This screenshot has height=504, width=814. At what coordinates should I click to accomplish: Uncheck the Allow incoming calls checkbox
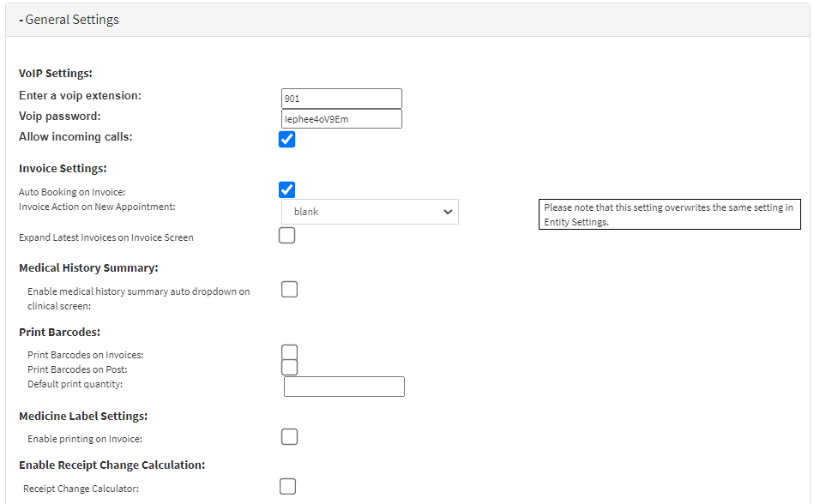point(287,139)
